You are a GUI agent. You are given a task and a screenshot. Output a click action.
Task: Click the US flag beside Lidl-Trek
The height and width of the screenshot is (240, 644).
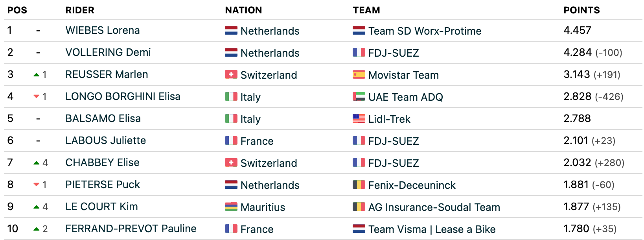[x=359, y=118]
